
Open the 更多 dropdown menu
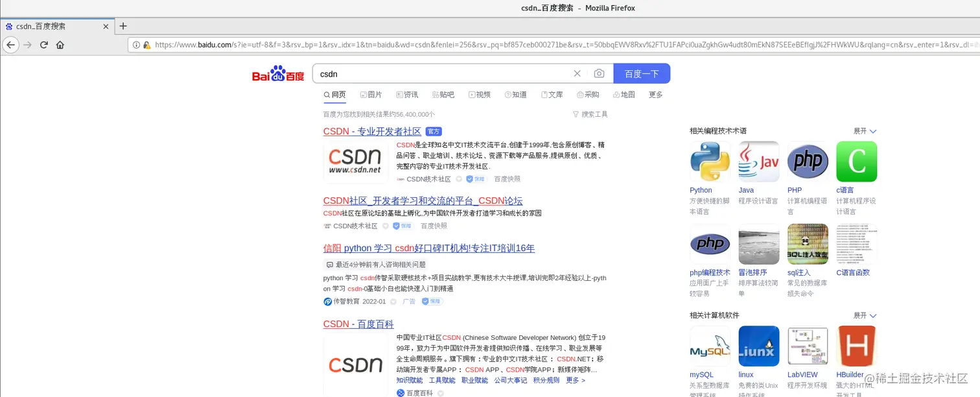pos(655,94)
